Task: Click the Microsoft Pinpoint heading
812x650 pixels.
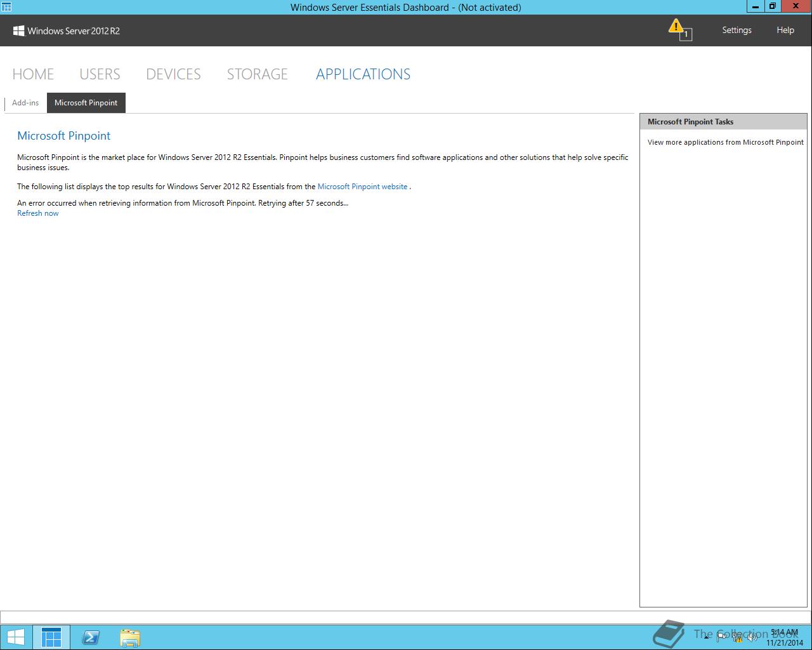Action: [64, 136]
